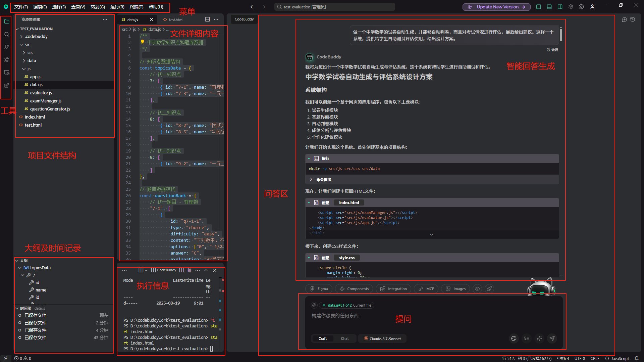Click the rocket deploy icon

490,289
